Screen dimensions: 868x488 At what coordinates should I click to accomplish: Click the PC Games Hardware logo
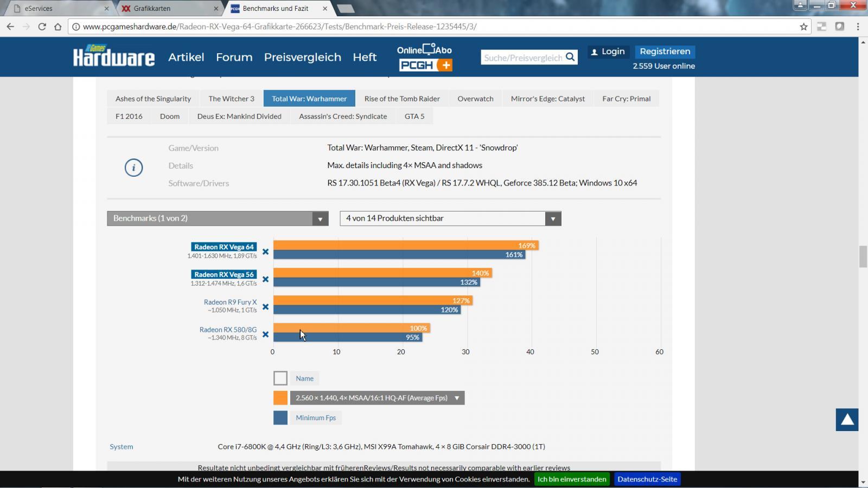[114, 56]
